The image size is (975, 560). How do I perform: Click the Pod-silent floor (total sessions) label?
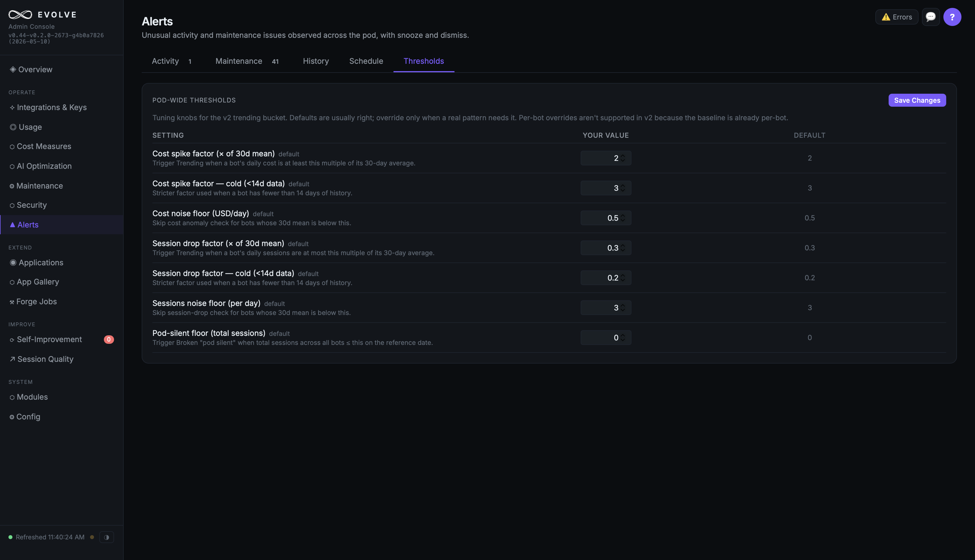209,333
